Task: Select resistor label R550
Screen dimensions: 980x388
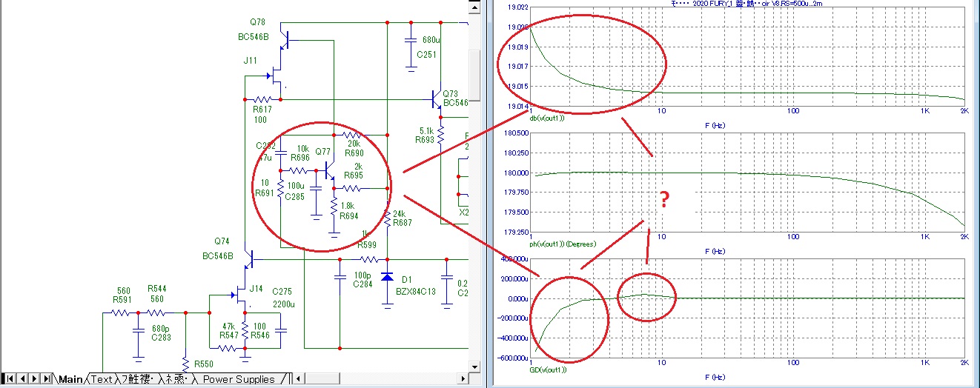Action: 204,365
